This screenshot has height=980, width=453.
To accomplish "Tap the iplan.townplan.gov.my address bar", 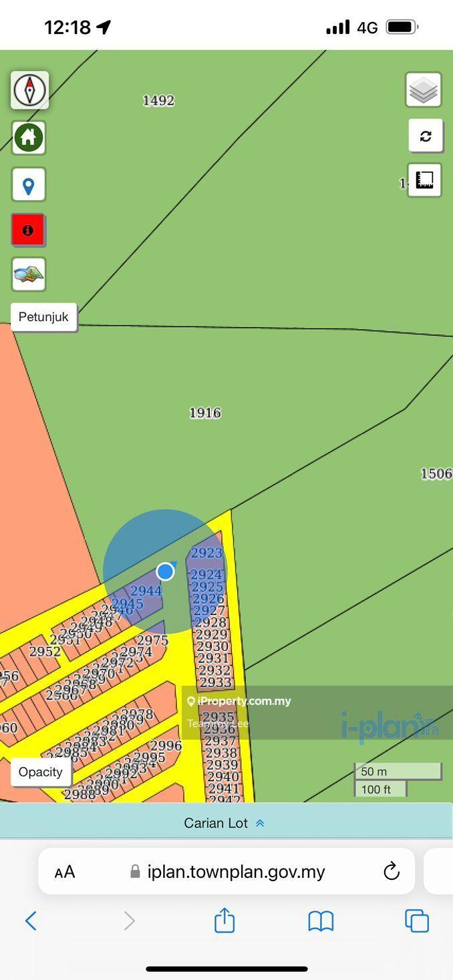I will (x=235, y=872).
